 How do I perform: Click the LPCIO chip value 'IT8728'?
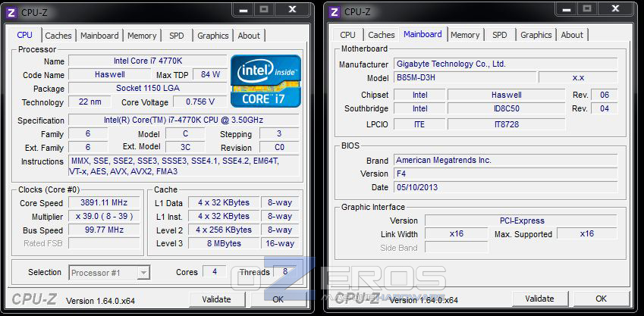click(x=507, y=124)
